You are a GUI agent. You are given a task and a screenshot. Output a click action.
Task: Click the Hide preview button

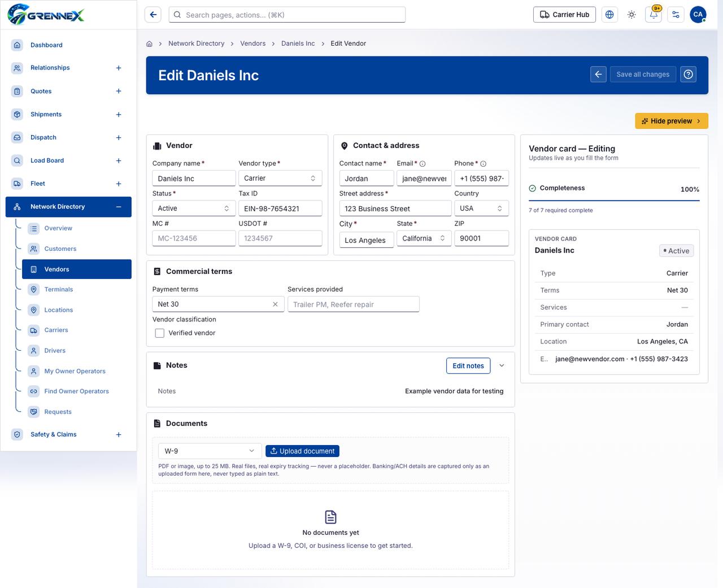pyautogui.click(x=672, y=121)
